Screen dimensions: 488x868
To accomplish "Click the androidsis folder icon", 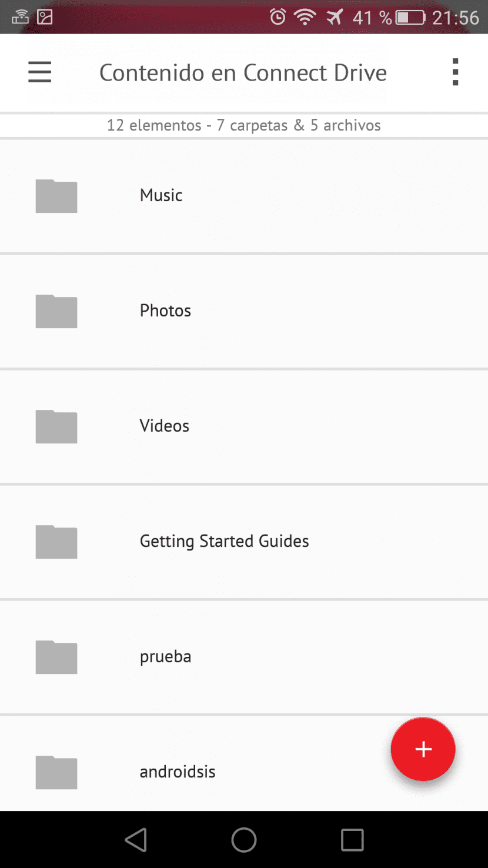I will pyautogui.click(x=56, y=772).
